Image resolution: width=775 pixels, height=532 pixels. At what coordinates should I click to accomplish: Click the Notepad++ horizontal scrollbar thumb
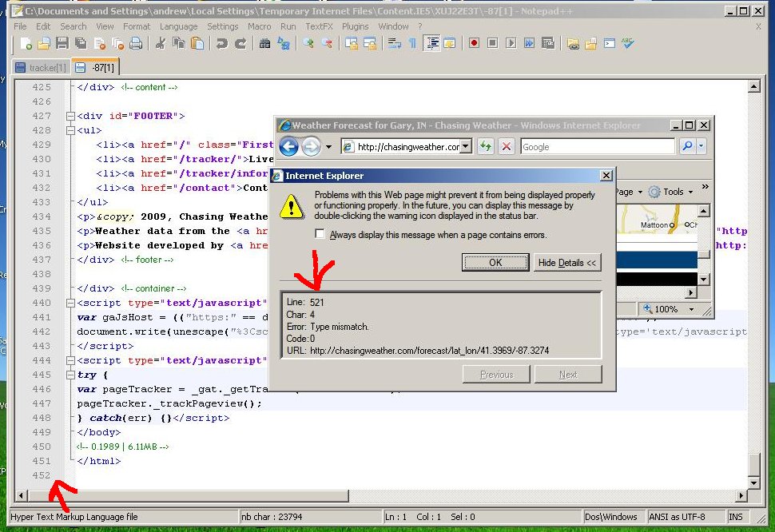tap(189, 495)
